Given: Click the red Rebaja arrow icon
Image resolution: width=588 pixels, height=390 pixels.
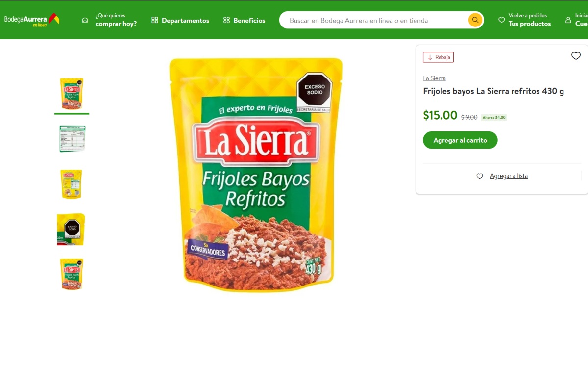Looking at the screenshot, I should 430,57.
